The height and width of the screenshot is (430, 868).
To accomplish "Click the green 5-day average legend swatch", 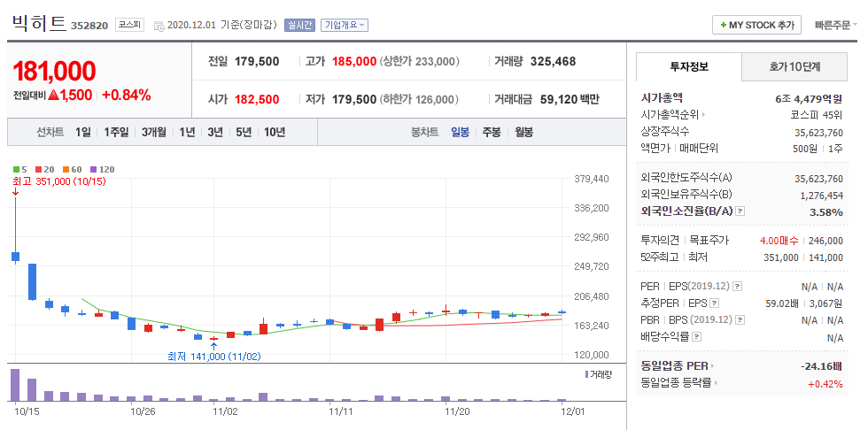I will pos(16,169).
